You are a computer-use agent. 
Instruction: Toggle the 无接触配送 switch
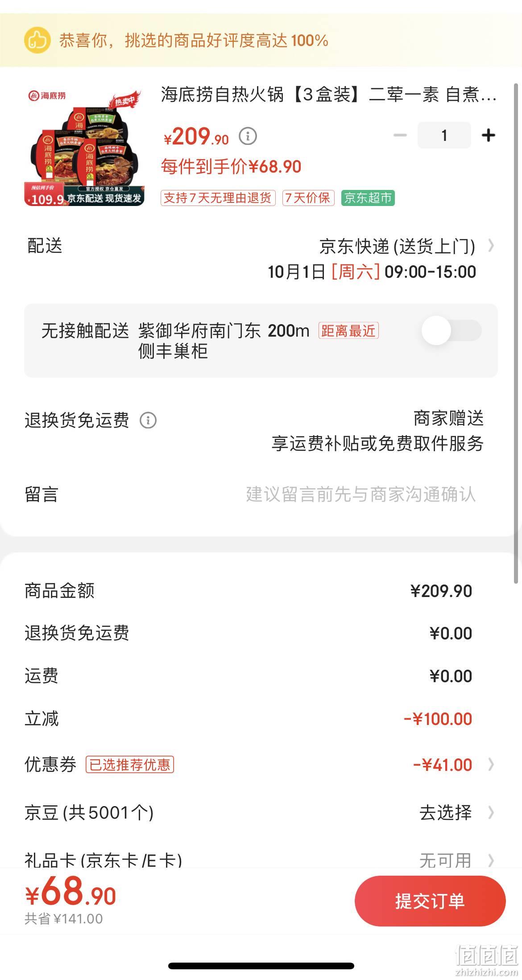pyautogui.click(x=452, y=330)
